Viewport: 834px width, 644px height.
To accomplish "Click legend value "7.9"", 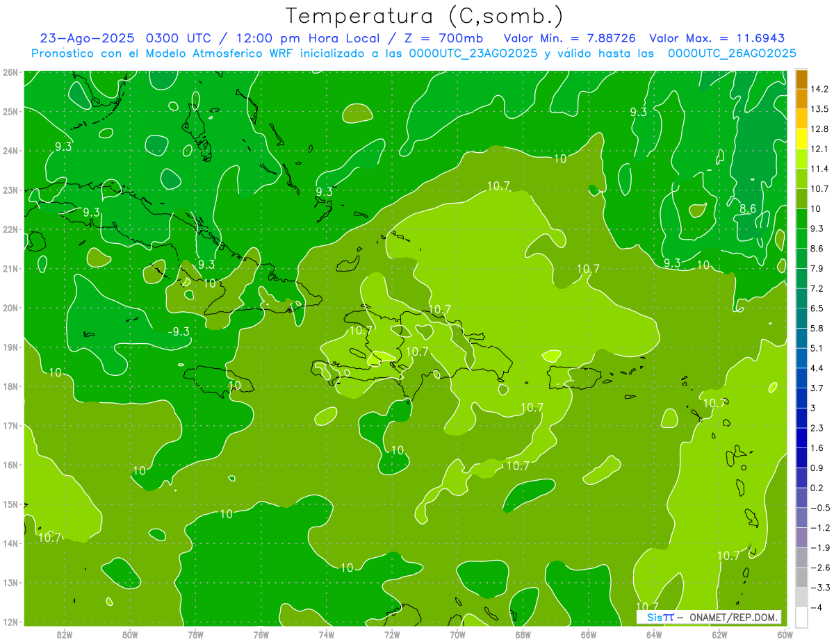I will point(817,268).
